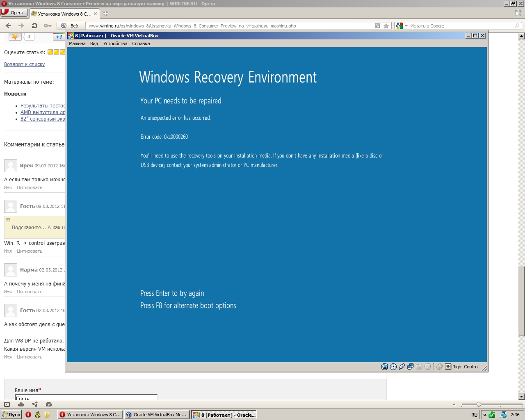Image resolution: width=525 pixels, height=420 pixels.
Task: Click the green security tray icon
Action: coord(492,415)
